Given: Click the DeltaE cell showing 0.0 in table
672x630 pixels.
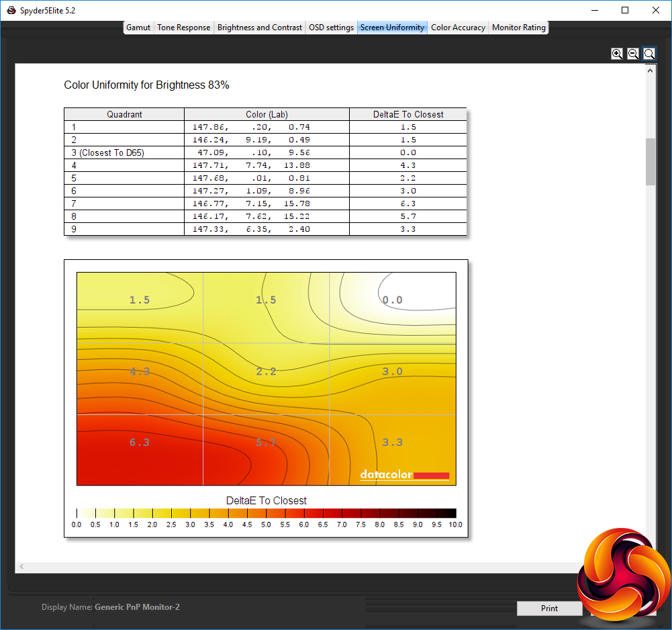Looking at the screenshot, I should tap(408, 152).
